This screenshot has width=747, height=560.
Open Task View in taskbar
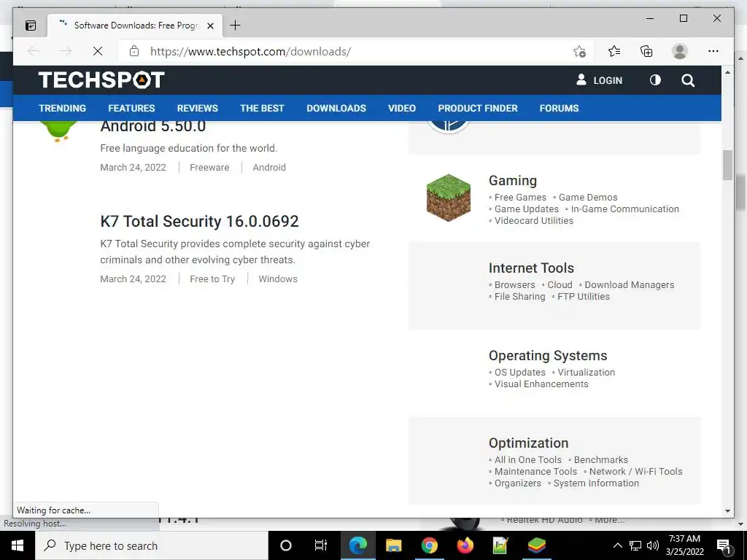[321, 545]
